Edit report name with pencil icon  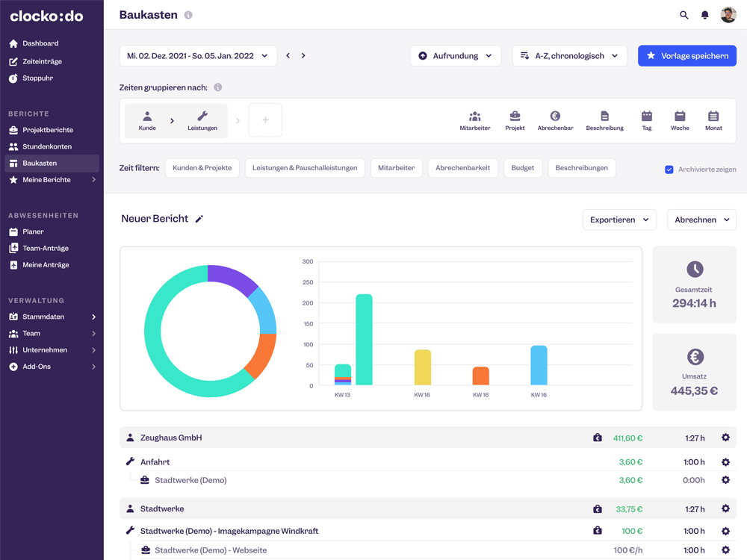click(x=199, y=220)
